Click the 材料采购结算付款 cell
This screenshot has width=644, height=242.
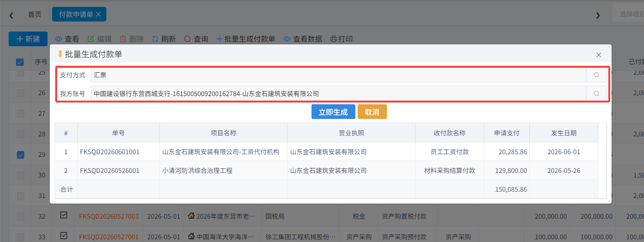pyautogui.click(x=450, y=171)
